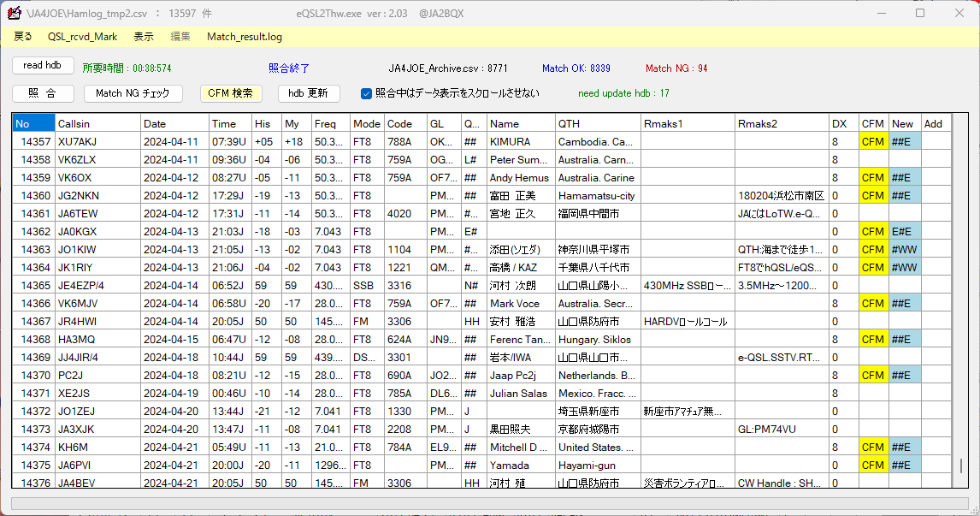Click the yellow CFM cell in JG2NKN row
Image resolution: width=980 pixels, height=516 pixels.
pos(872,195)
